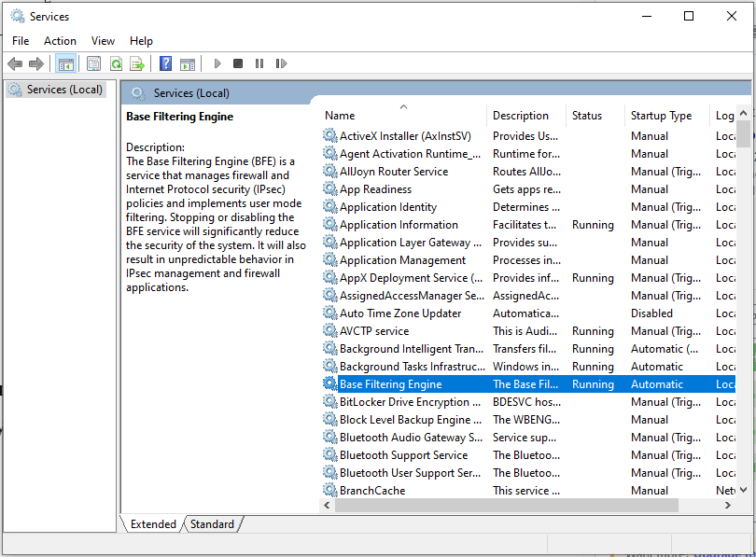Switch to the Standard tab
756x557 pixels.
pyautogui.click(x=212, y=523)
